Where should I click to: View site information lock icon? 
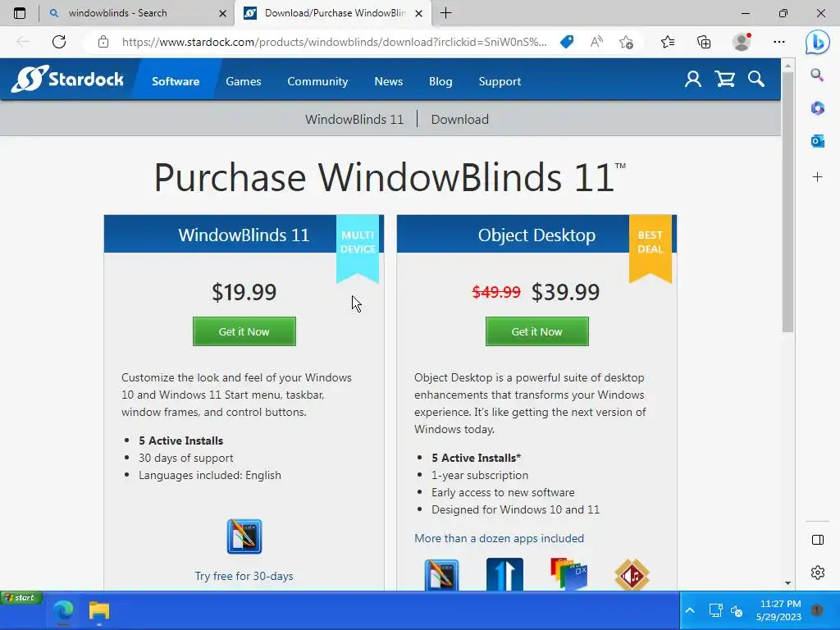pyautogui.click(x=103, y=42)
